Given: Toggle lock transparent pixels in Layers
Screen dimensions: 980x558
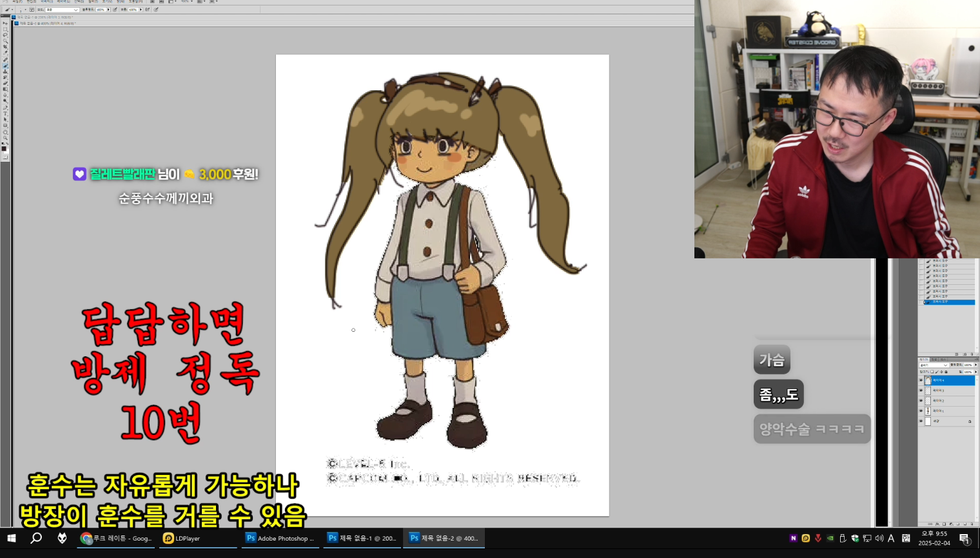Looking at the screenshot, I should tap(932, 372).
